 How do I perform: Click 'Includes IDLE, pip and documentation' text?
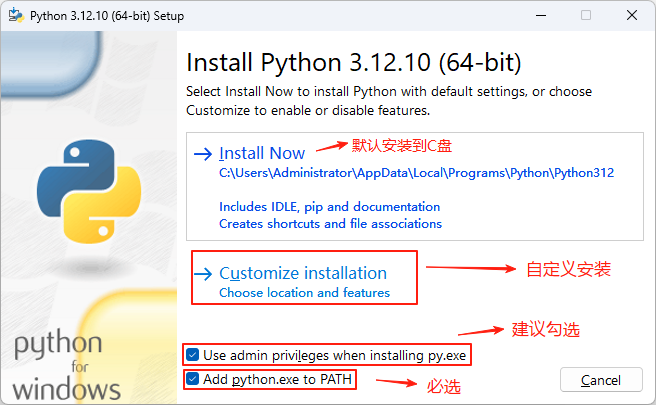pos(330,207)
